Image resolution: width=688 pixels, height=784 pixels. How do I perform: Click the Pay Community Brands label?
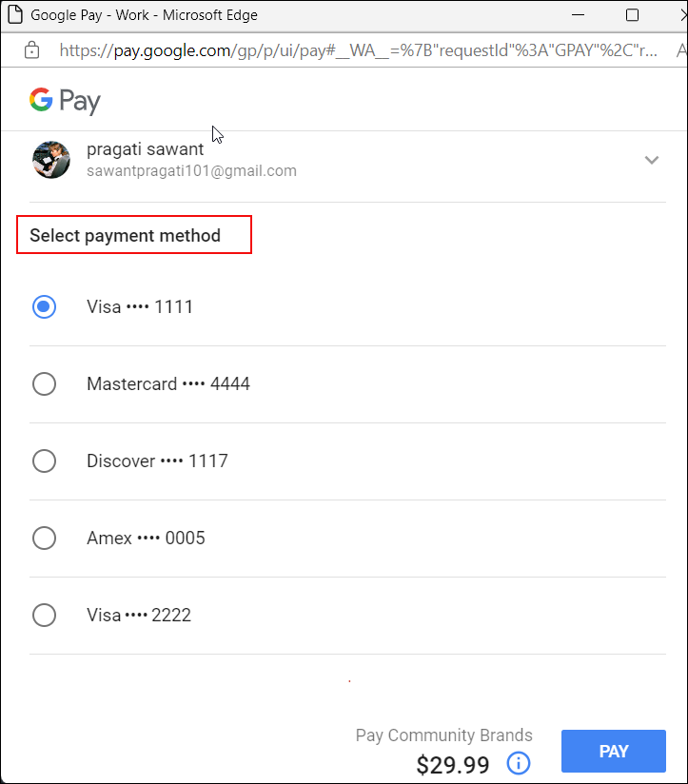(x=443, y=735)
